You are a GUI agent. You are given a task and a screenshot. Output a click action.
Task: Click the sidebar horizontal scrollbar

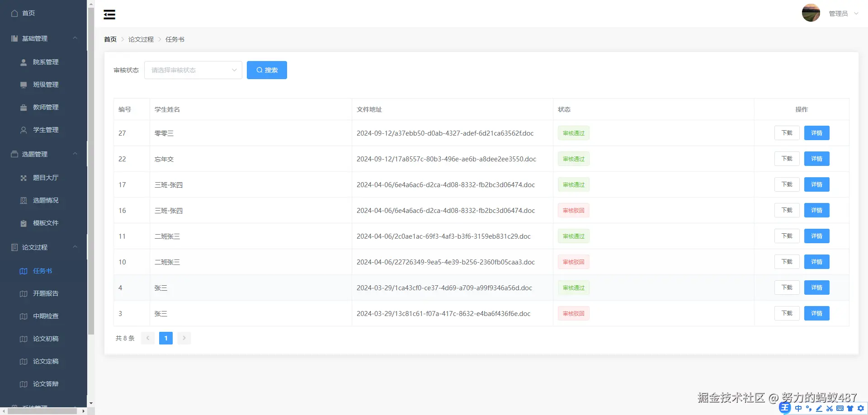click(x=43, y=411)
